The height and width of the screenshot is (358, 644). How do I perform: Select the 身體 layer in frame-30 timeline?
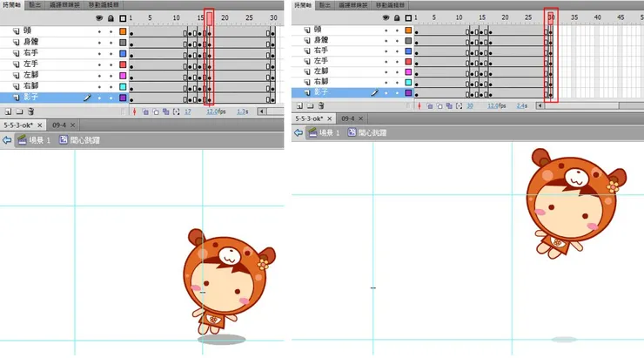[x=352, y=40]
